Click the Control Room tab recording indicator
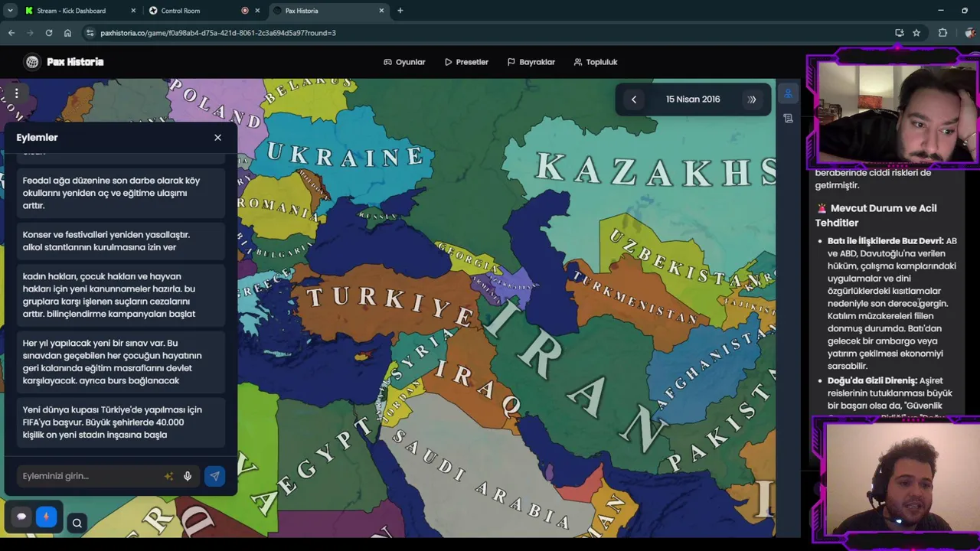This screenshot has width=980, height=551. [245, 11]
